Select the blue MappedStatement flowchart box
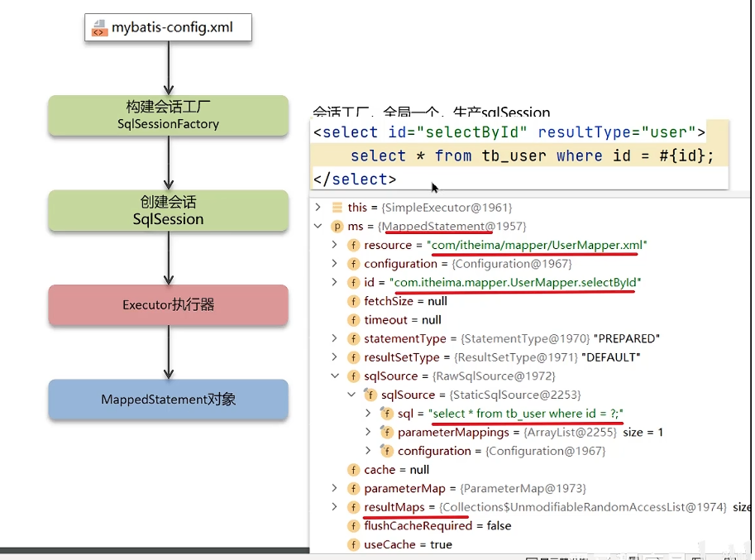755x560 pixels. click(x=168, y=400)
